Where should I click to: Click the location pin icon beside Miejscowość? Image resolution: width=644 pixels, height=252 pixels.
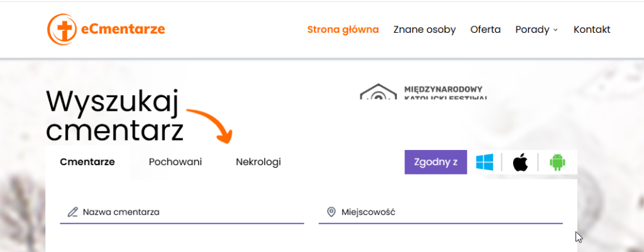[x=331, y=212]
